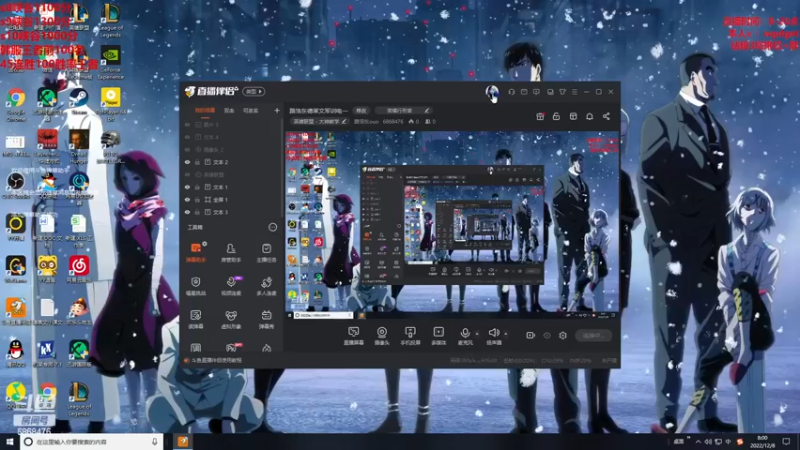Open Steam desktop shortcut
The width and height of the screenshot is (800, 450).
click(x=79, y=101)
